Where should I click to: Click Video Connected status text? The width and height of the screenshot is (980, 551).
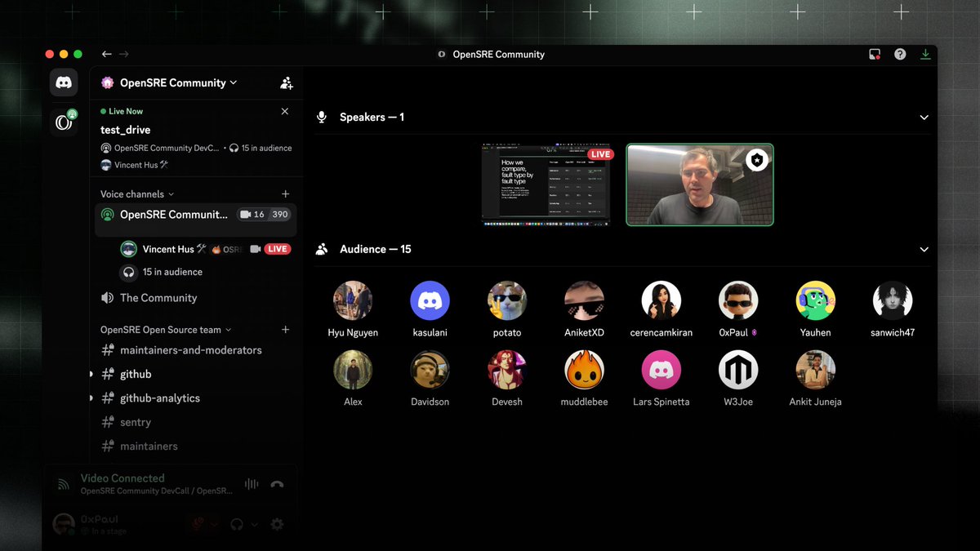coord(122,478)
